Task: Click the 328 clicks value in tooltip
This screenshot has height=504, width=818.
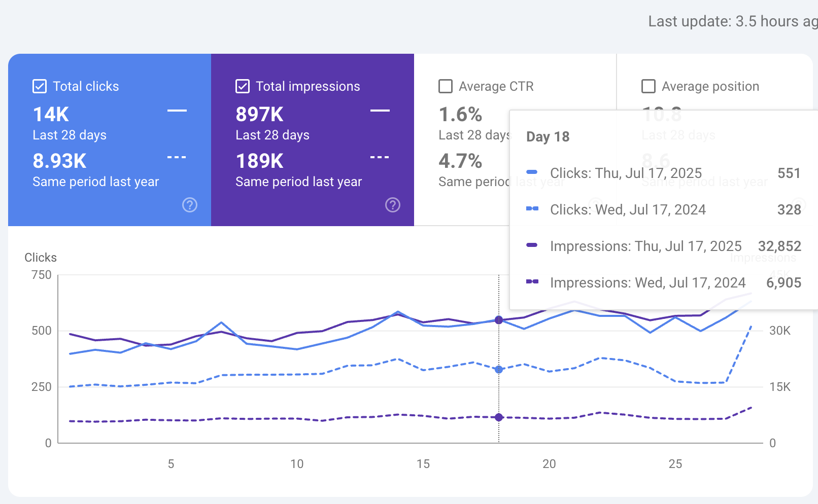Action: pos(789,210)
